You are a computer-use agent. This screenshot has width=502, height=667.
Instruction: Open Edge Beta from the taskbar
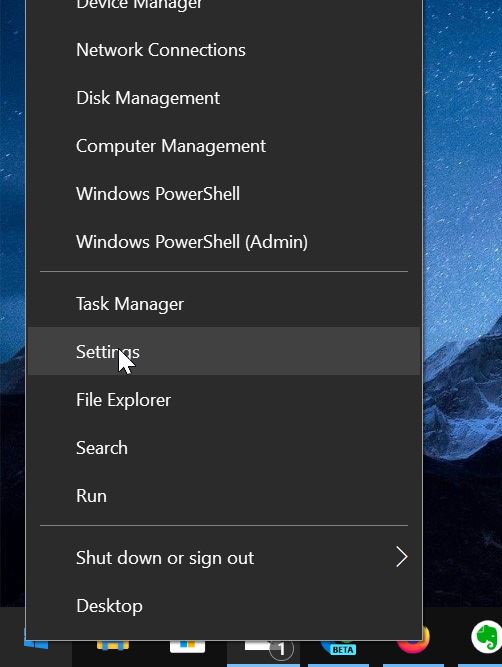pos(338,647)
